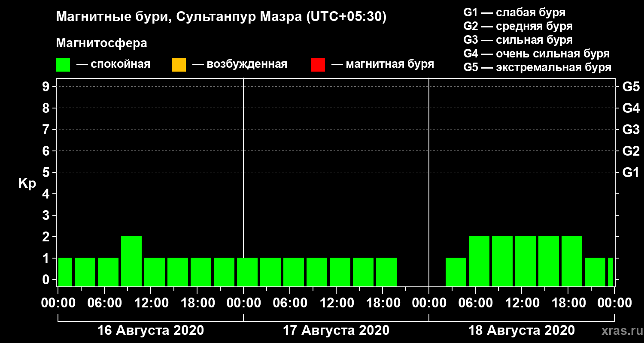
Task: Click the orange 'возбужденная' legend swatch
Action: coord(179,65)
